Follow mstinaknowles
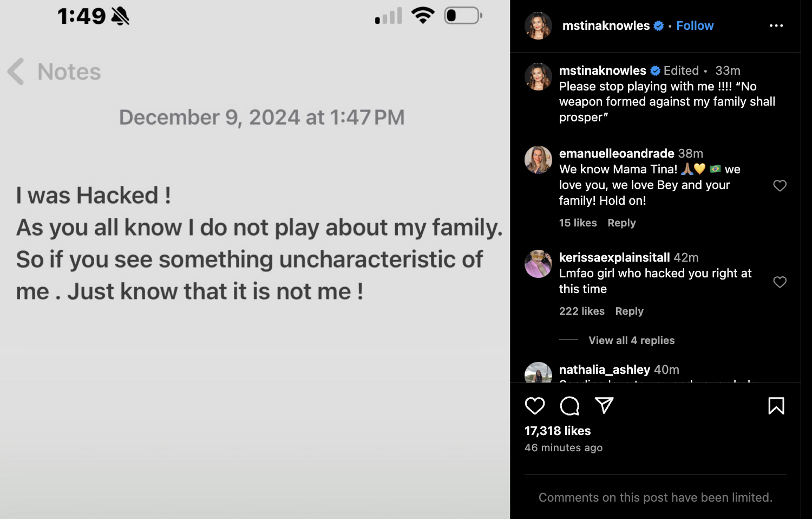Viewport: 812px width, 519px height. click(695, 25)
